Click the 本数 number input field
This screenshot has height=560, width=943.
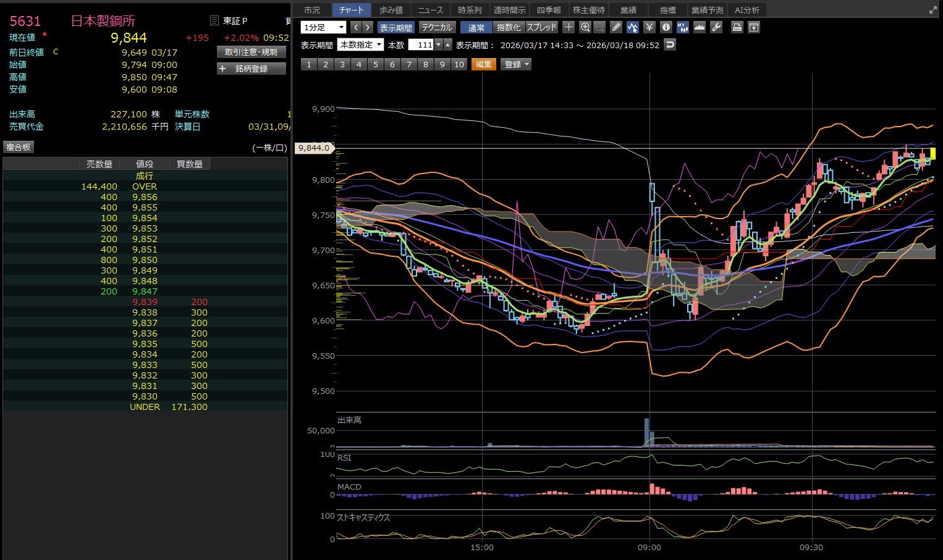point(421,44)
